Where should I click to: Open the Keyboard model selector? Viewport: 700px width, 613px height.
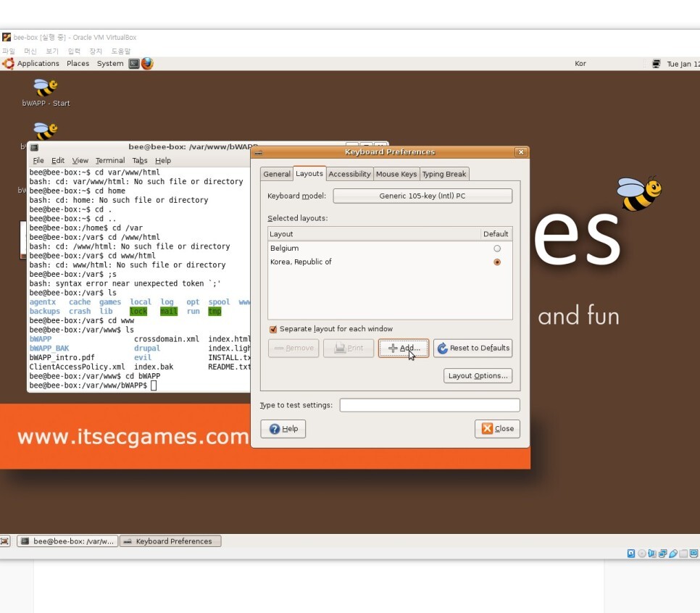[422, 196]
